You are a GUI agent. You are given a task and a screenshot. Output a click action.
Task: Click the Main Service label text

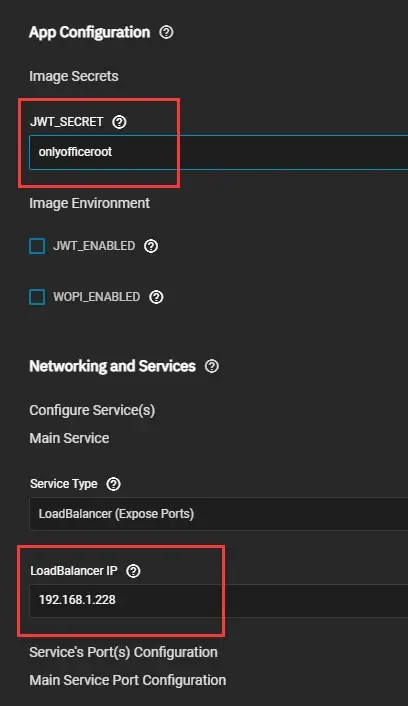[69, 438]
